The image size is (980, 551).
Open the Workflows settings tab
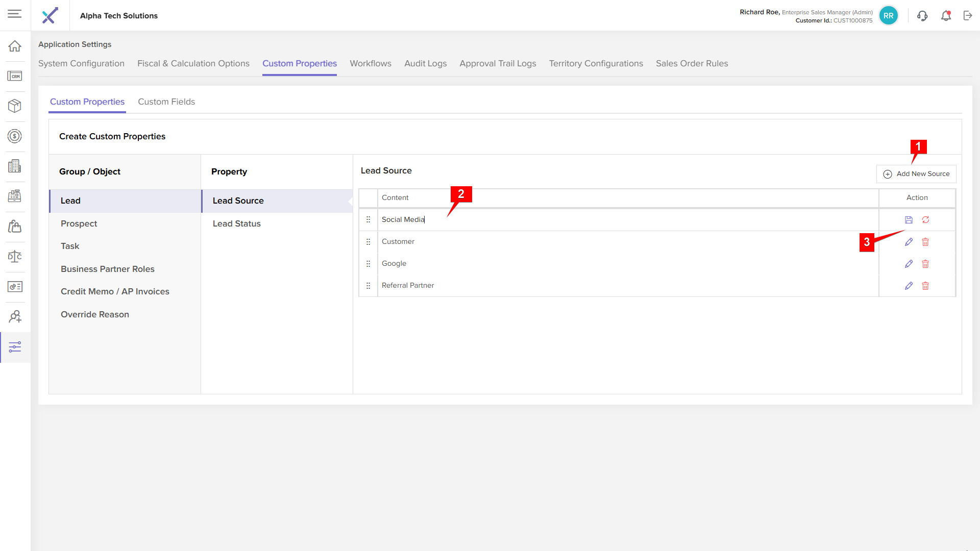(370, 63)
